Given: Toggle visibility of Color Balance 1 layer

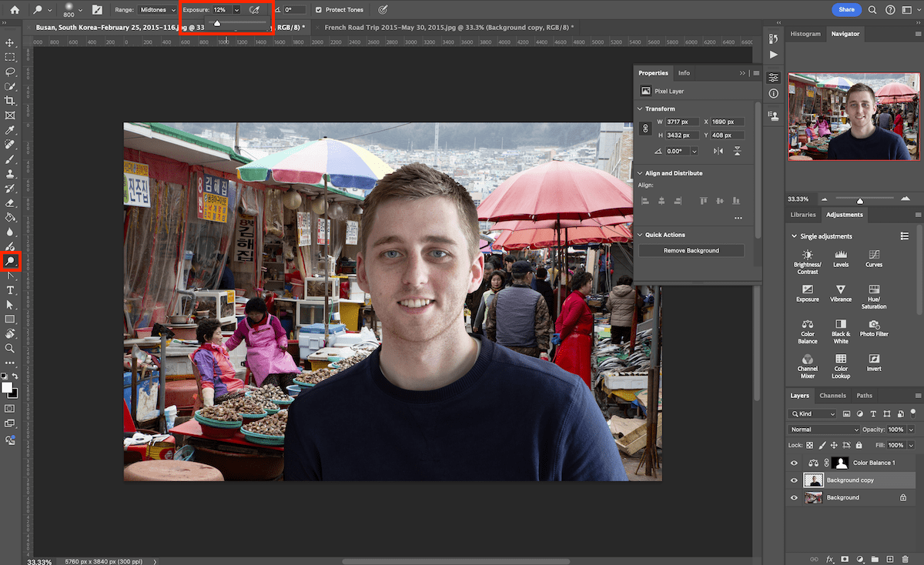Looking at the screenshot, I should (794, 463).
